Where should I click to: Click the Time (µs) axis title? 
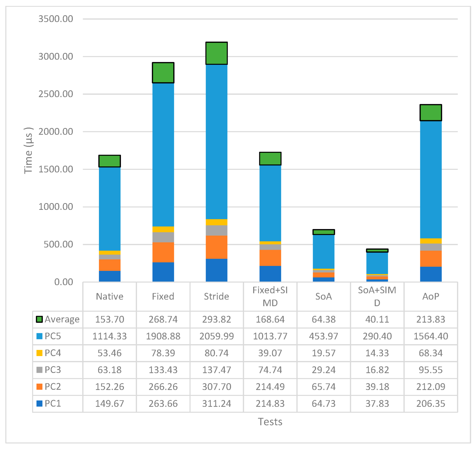[x=28, y=150]
